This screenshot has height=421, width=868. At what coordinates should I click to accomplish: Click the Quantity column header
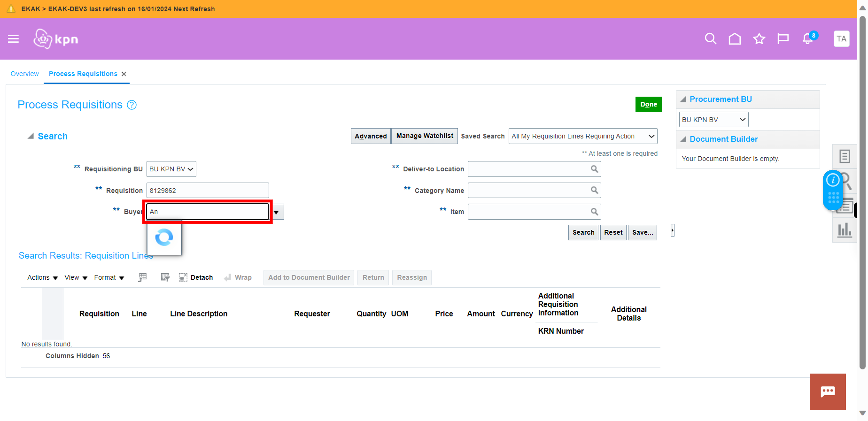[x=371, y=314]
